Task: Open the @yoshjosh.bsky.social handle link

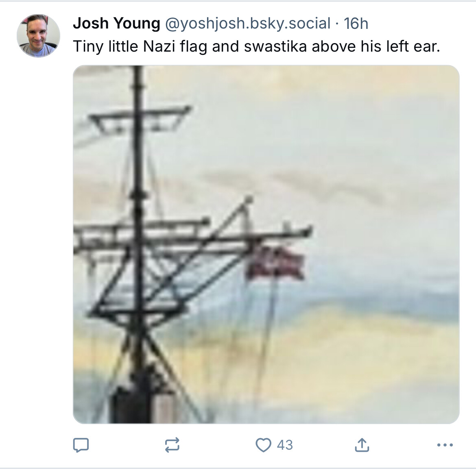Action: point(248,24)
